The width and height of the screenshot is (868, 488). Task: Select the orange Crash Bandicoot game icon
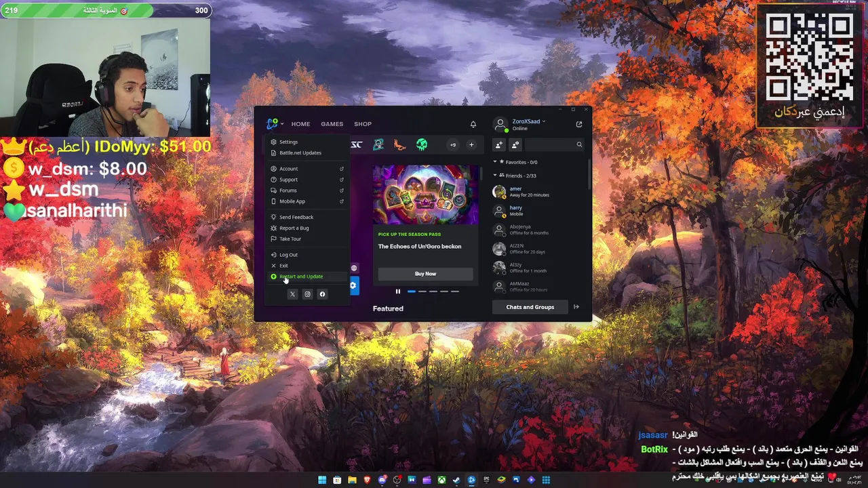click(x=400, y=144)
